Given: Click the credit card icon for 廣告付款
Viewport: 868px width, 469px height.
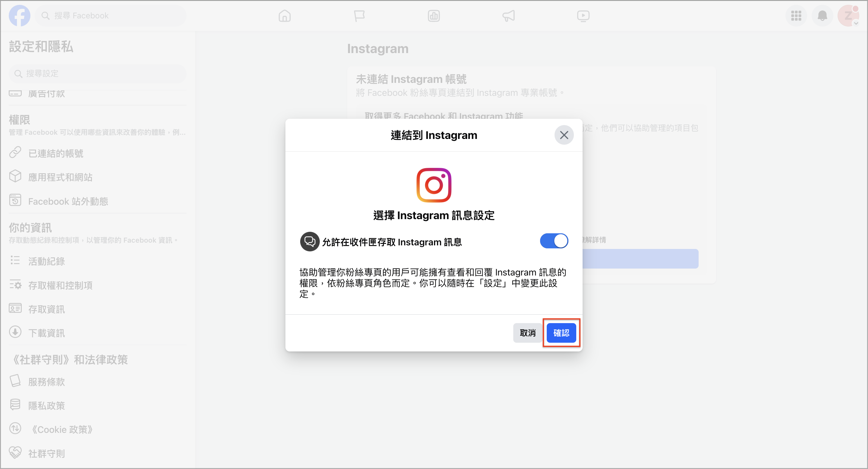Looking at the screenshot, I should pos(15,93).
